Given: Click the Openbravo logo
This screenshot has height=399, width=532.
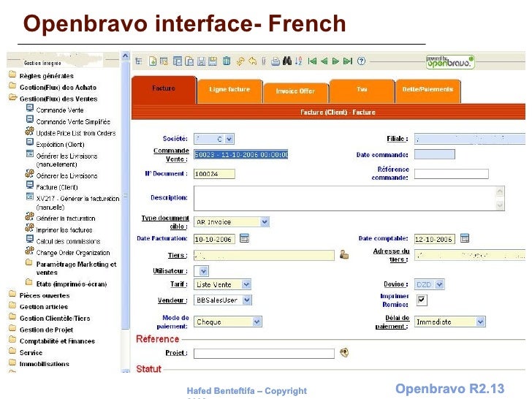Looking at the screenshot, I should tap(450, 61).
